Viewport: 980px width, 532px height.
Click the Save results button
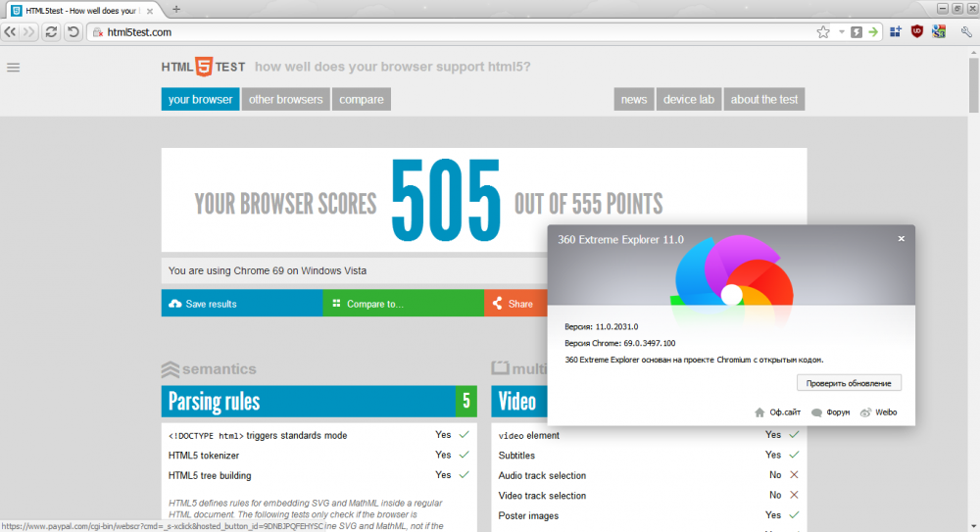(242, 303)
